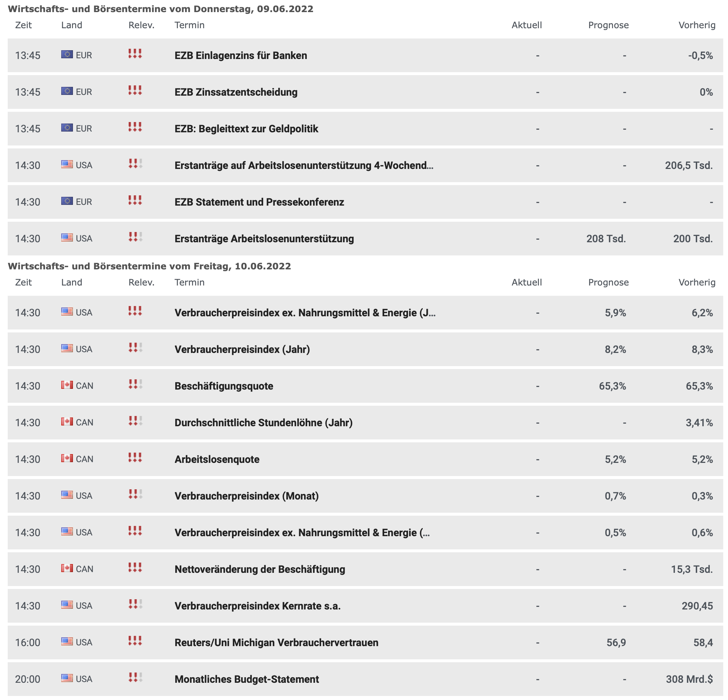
Task: Click relevance marks for Beschäftigungsquote
Action: point(135,384)
